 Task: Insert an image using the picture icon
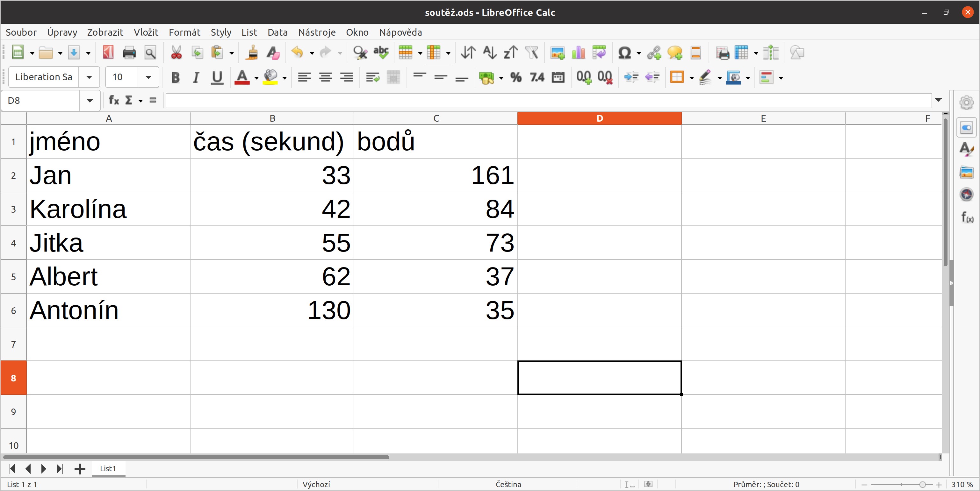coord(558,53)
